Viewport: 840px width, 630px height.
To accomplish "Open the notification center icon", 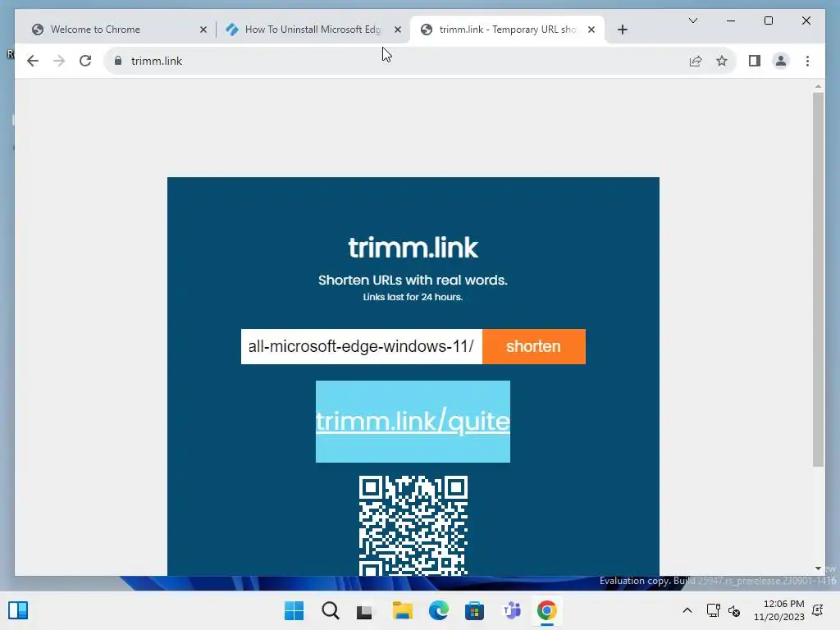I will point(818,610).
